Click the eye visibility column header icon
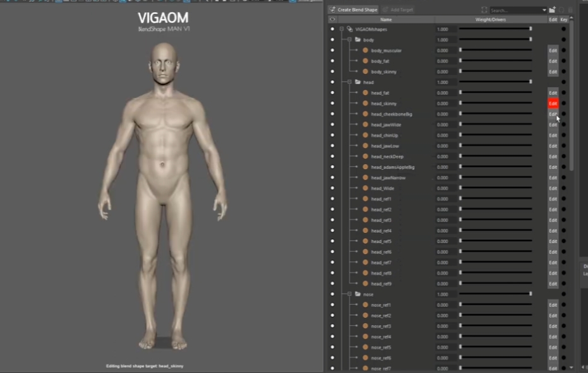The width and height of the screenshot is (588, 373). point(332,19)
